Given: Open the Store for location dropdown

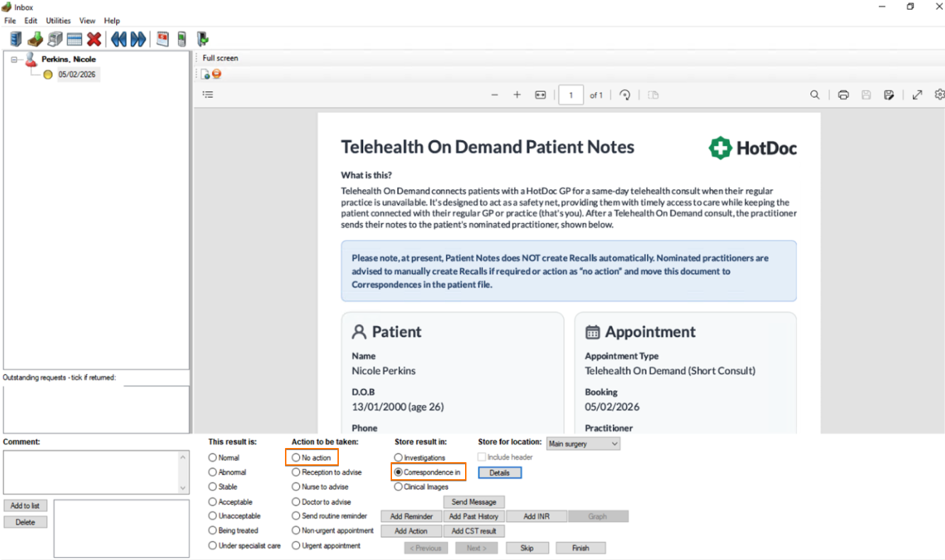Looking at the screenshot, I should coord(583,444).
